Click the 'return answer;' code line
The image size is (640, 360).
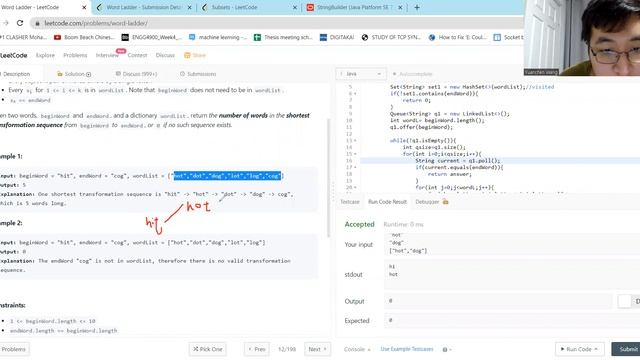pos(449,174)
